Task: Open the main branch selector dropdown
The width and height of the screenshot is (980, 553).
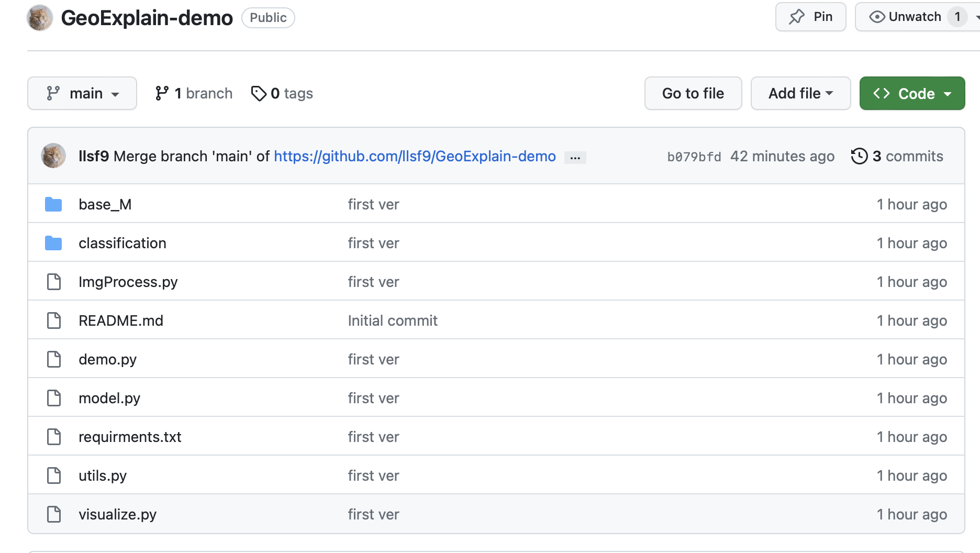Action: click(82, 93)
